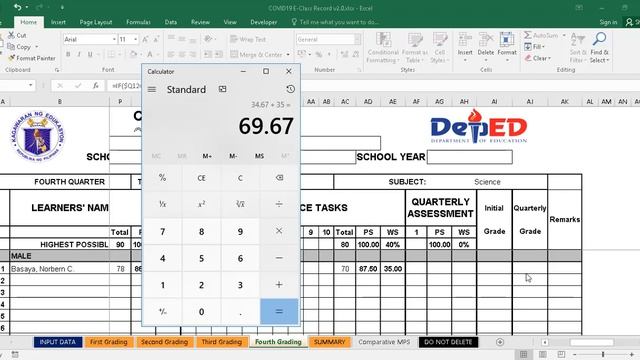Open the font size dropdown
Screen dimensions: 640x360
click(x=136, y=39)
